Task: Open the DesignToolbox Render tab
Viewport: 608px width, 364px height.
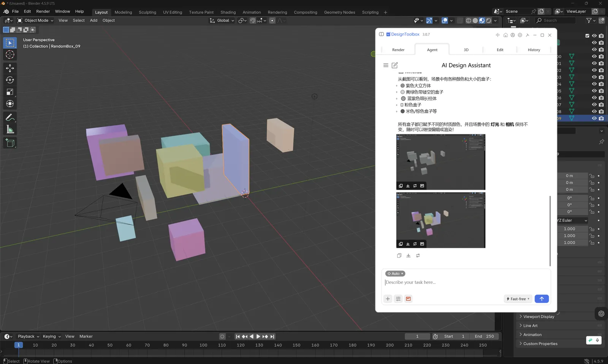Action: [x=398, y=50]
